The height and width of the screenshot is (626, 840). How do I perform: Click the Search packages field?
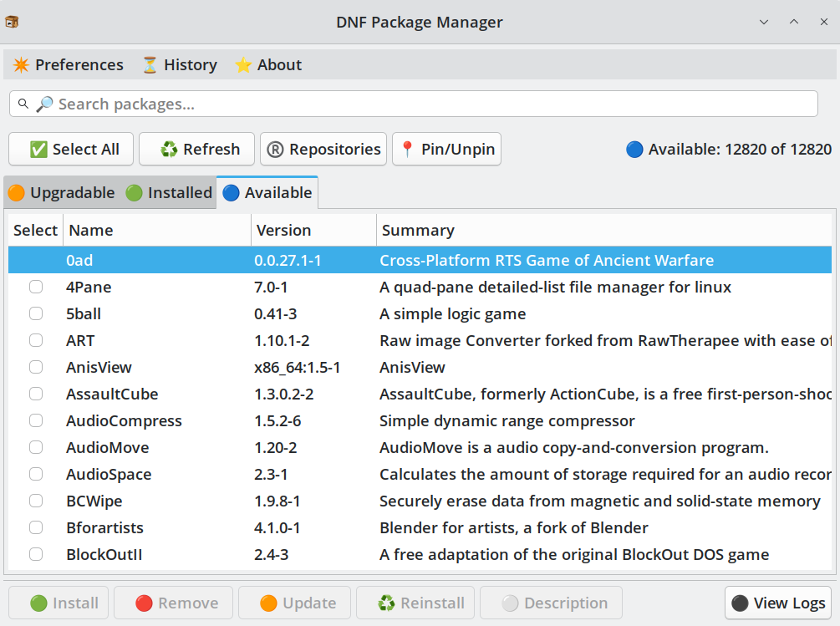click(x=414, y=104)
